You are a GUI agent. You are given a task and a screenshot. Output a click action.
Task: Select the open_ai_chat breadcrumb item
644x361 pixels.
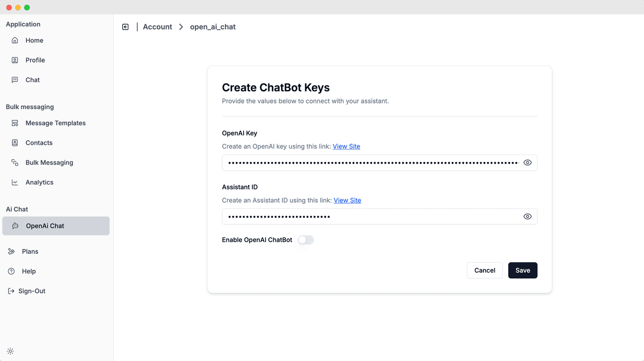pos(213,26)
